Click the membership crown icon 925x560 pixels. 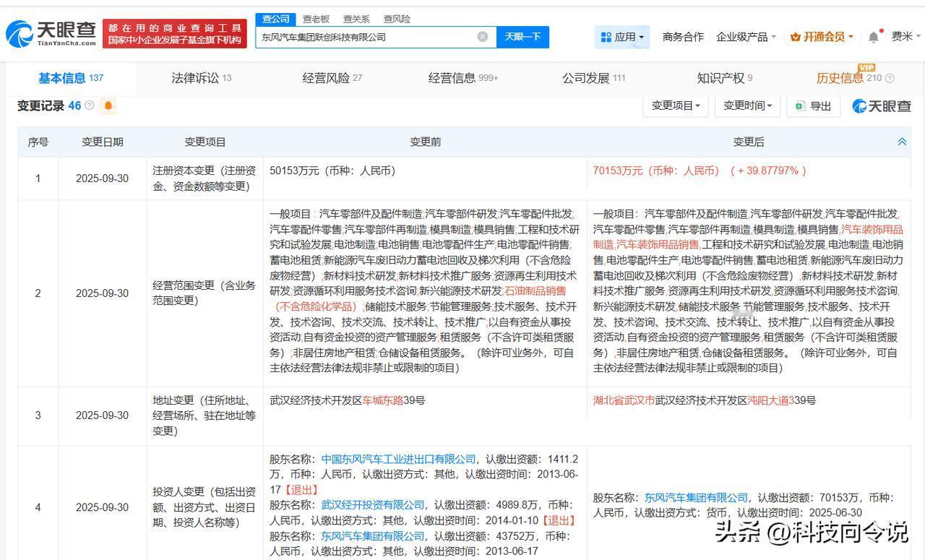[796, 37]
